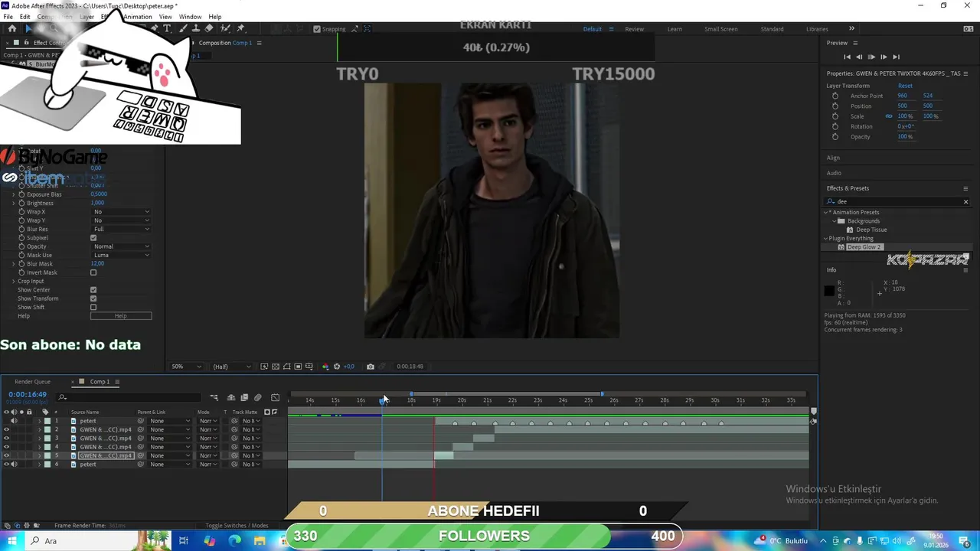Click the Play button in Preview panel
The image size is (980, 551).
point(871,57)
